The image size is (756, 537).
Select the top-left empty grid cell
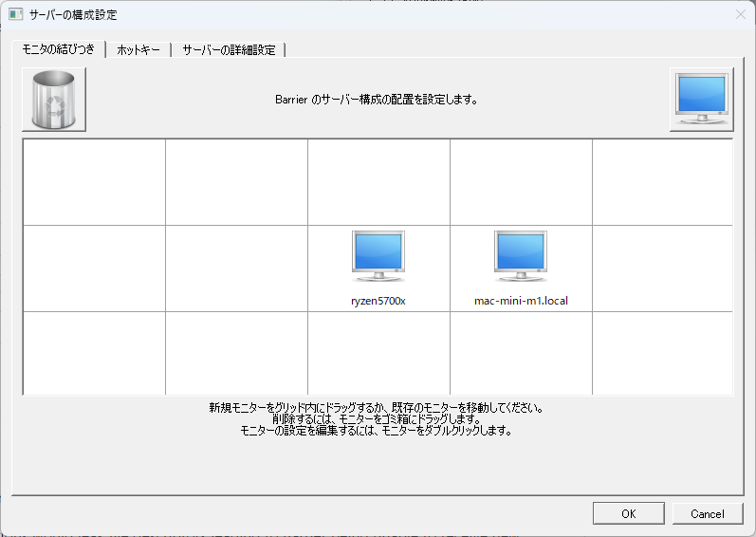[x=94, y=182]
